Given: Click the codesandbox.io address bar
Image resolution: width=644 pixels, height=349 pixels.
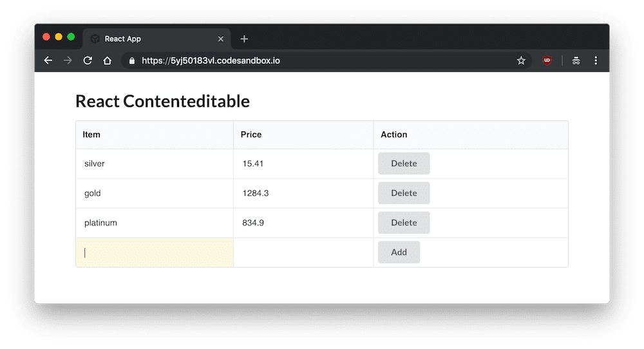Looking at the screenshot, I should click(x=322, y=61).
